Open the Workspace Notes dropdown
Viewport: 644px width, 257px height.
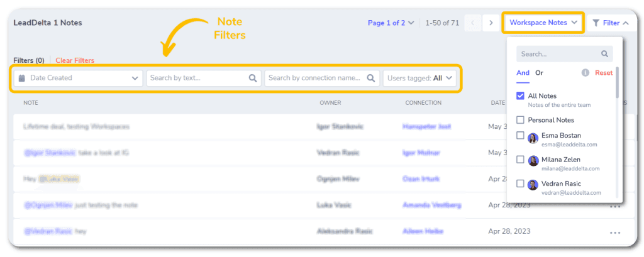tap(543, 23)
